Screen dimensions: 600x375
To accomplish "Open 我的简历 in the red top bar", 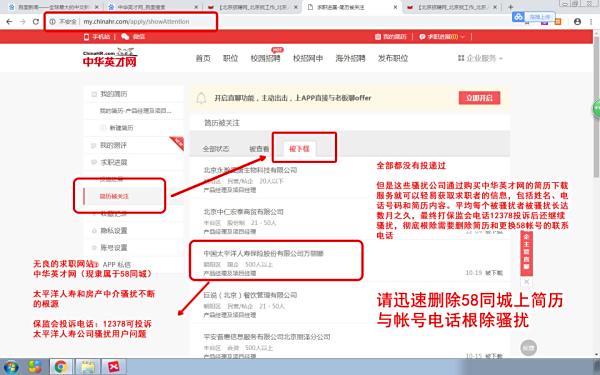I will click(x=391, y=37).
